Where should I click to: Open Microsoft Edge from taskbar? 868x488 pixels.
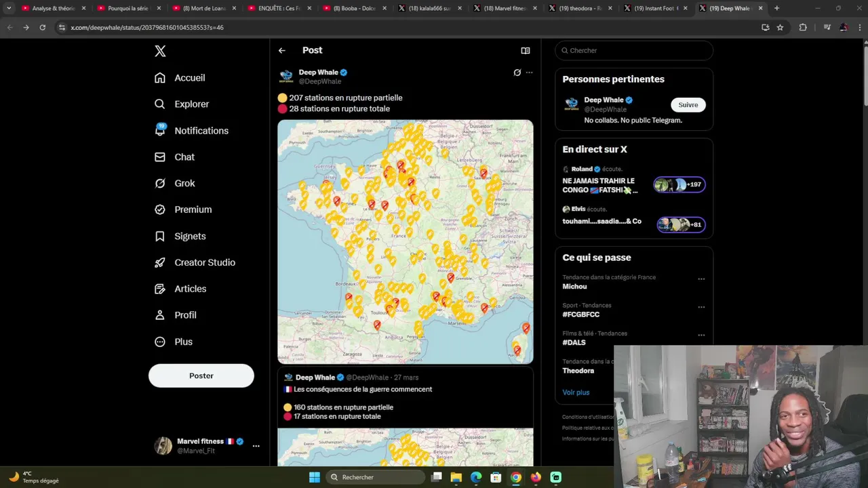coord(476,477)
